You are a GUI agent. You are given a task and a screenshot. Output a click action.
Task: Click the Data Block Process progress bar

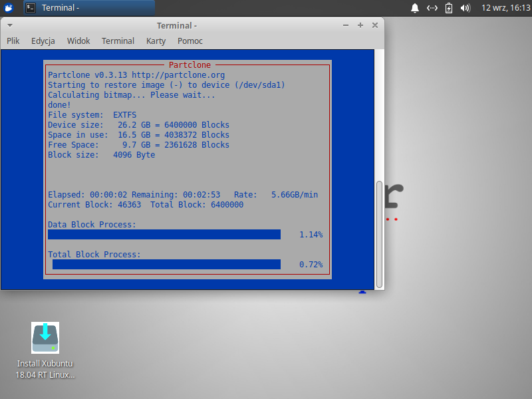point(164,234)
